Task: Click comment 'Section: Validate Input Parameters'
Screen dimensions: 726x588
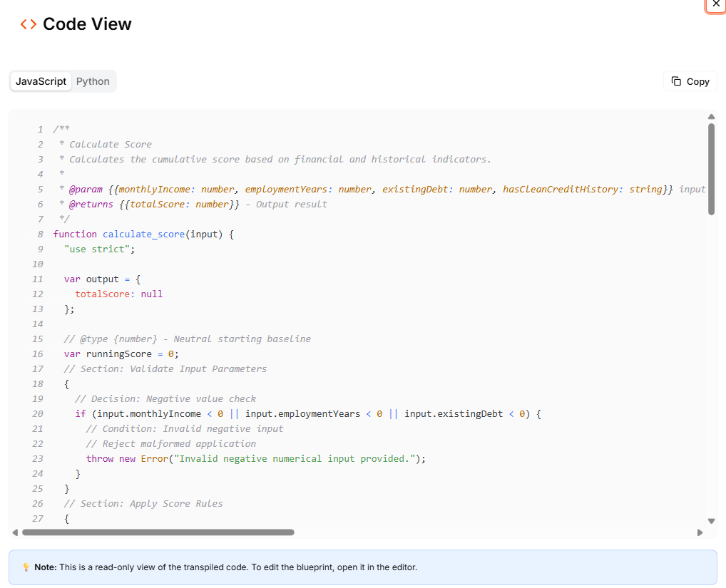Action: pos(165,368)
